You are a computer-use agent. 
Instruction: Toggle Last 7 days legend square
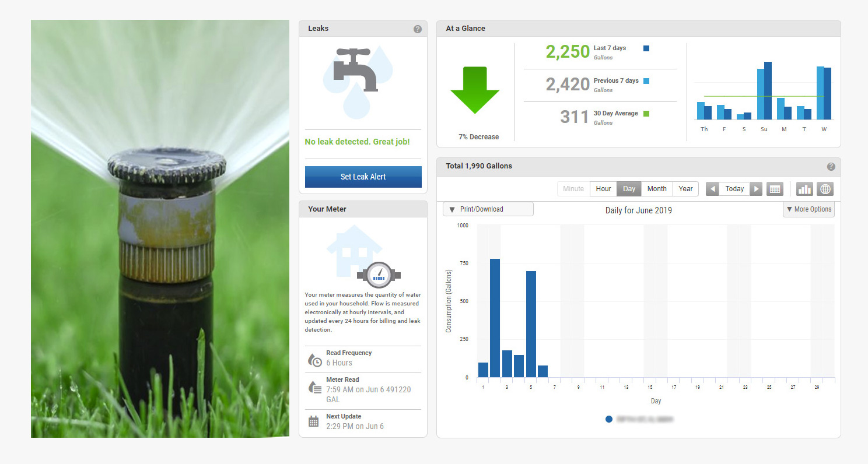pyautogui.click(x=646, y=48)
